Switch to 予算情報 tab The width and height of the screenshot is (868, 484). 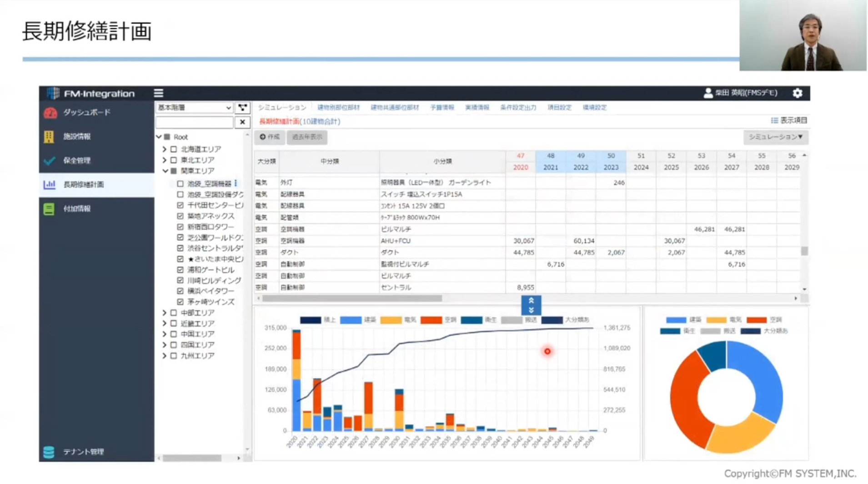tap(442, 108)
